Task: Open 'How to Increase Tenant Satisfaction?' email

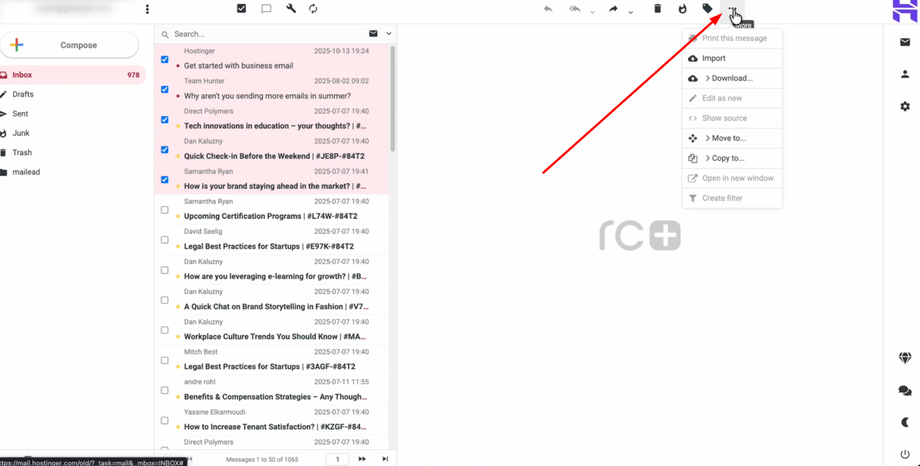Action: click(272, 420)
